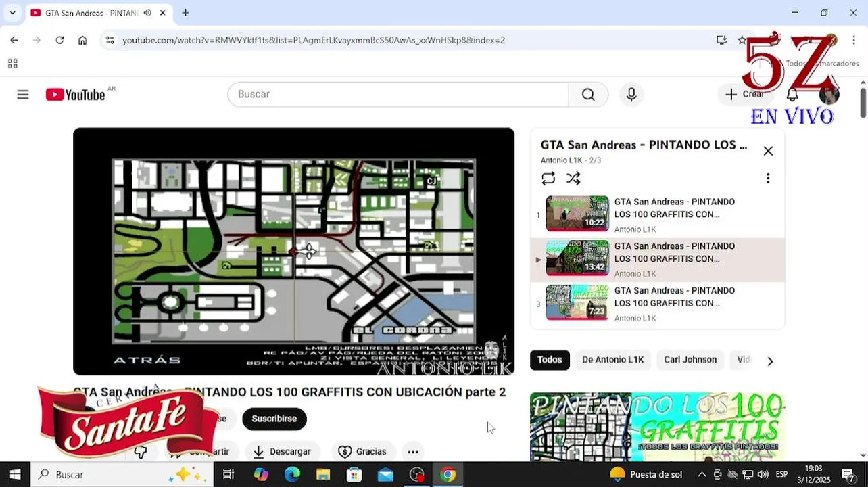Subscribe with the Suscribirse button
Screen dimensions: 868x487
pyautogui.click(x=274, y=419)
